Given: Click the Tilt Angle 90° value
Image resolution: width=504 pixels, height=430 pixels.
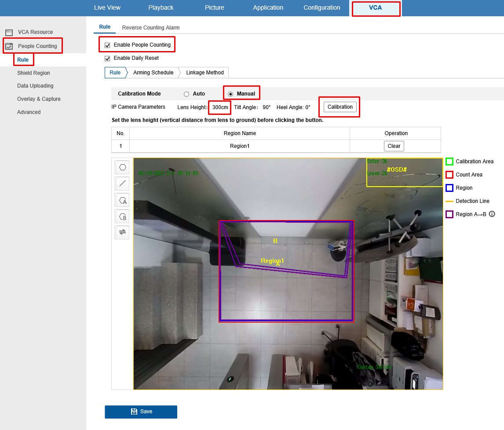Looking at the screenshot, I should click(x=267, y=107).
